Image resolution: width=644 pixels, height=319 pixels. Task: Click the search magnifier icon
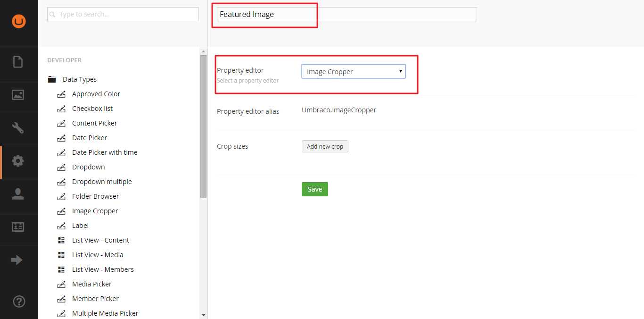tap(52, 15)
